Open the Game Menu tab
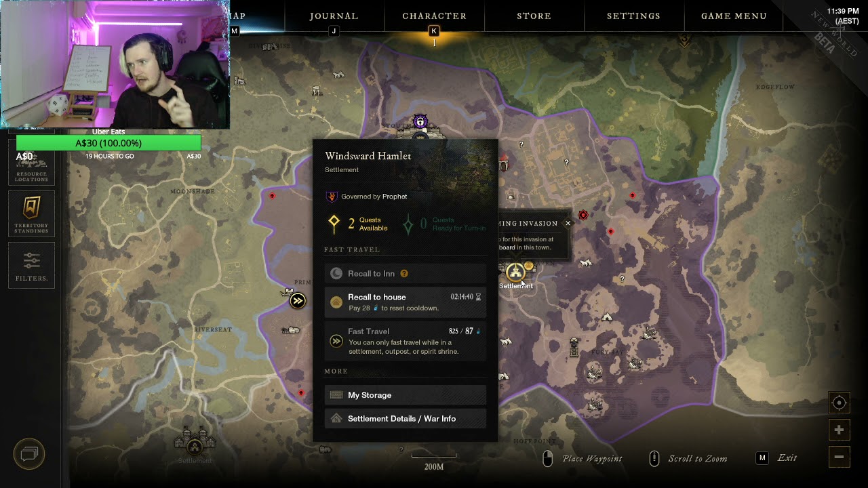The image size is (868, 488). [x=734, y=16]
